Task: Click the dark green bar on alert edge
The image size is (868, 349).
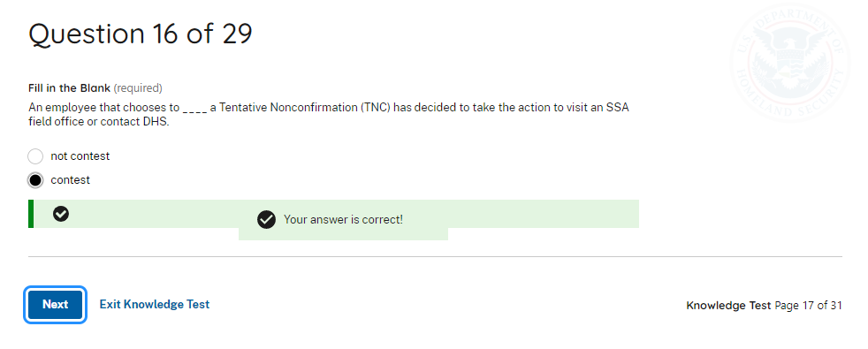Action: pyautogui.click(x=31, y=214)
